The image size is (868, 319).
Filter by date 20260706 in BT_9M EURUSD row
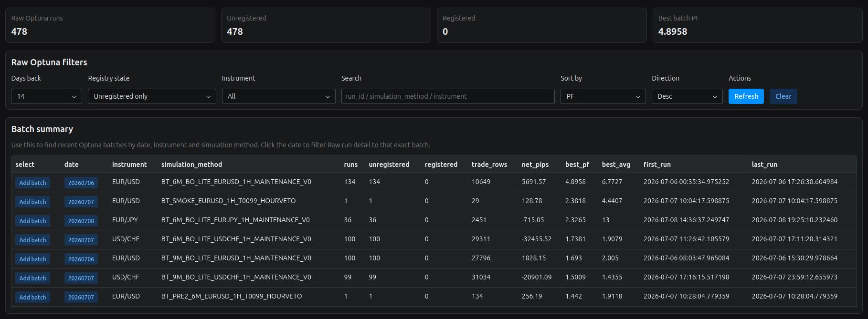[x=81, y=259]
